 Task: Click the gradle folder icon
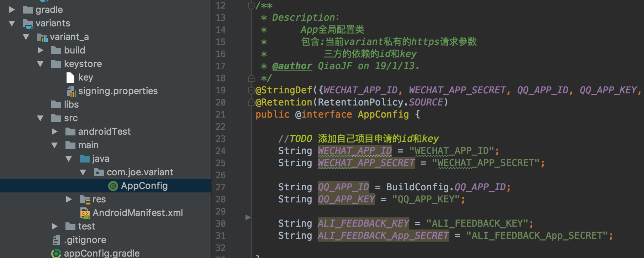pyautogui.click(x=28, y=10)
